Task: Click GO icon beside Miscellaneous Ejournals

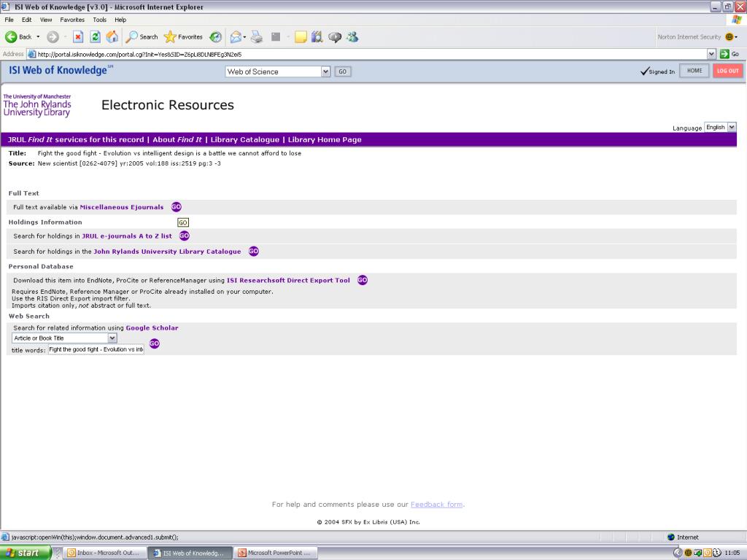Action: [177, 206]
